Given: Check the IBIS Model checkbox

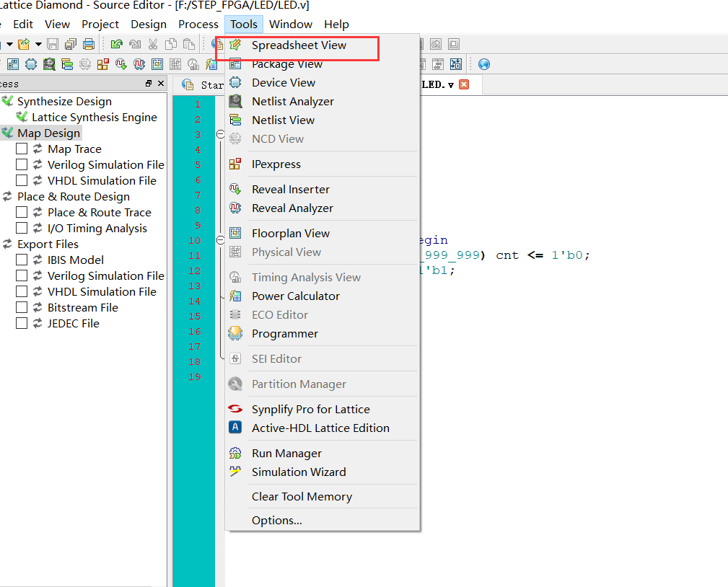Looking at the screenshot, I should point(22,260).
